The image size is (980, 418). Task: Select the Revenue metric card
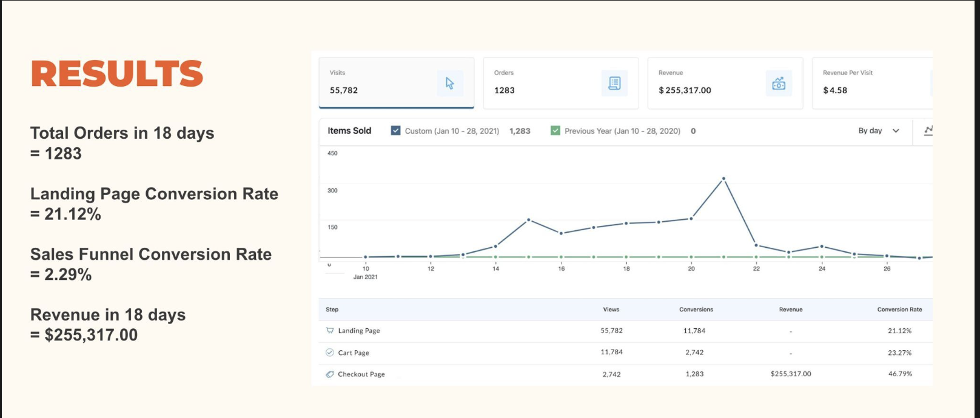pos(725,83)
